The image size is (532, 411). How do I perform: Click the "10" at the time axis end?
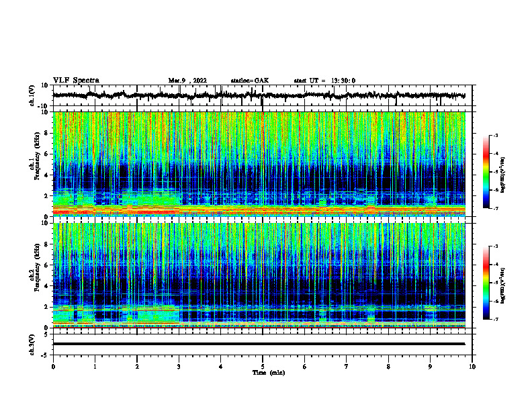click(472, 367)
